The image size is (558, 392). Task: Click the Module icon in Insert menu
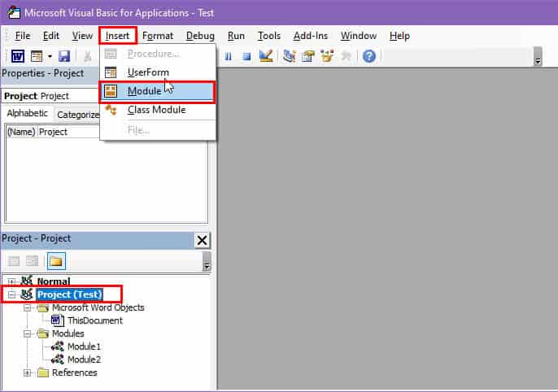111,91
